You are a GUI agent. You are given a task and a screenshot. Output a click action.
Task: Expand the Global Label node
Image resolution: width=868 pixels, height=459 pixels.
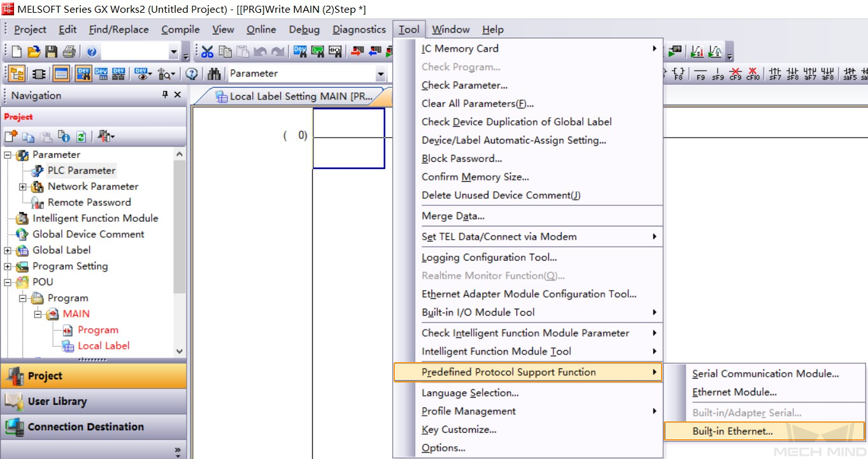pyautogui.click(x=8, y=251)
